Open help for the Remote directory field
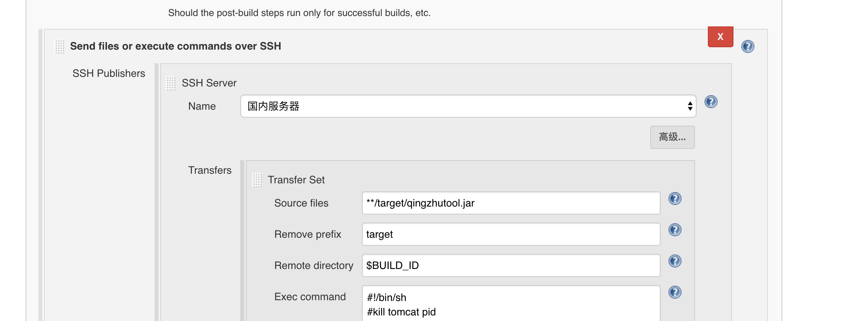This screenshot has width=868, height=321. (675, 261)
